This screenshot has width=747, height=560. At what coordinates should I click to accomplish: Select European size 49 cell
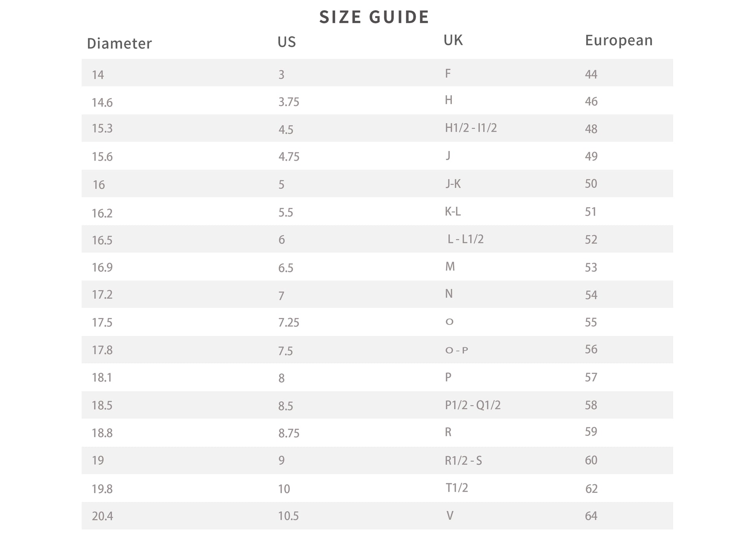591,156
